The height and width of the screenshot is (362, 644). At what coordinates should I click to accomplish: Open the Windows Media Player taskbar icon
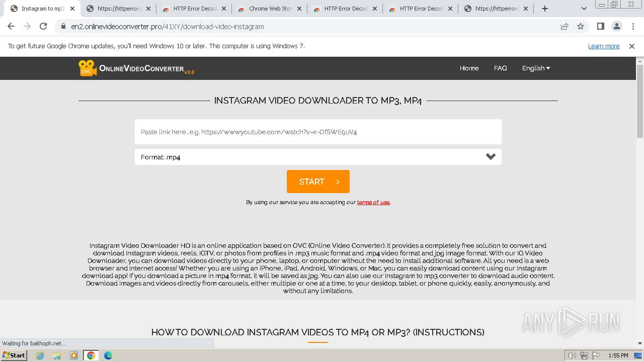coord(74,355)
